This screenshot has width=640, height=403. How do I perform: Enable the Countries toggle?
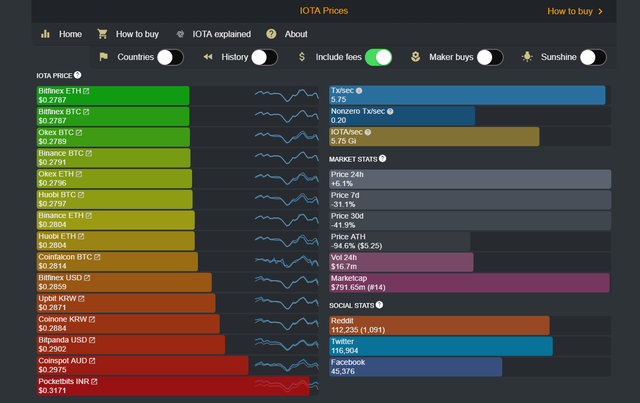pos(171,58)
